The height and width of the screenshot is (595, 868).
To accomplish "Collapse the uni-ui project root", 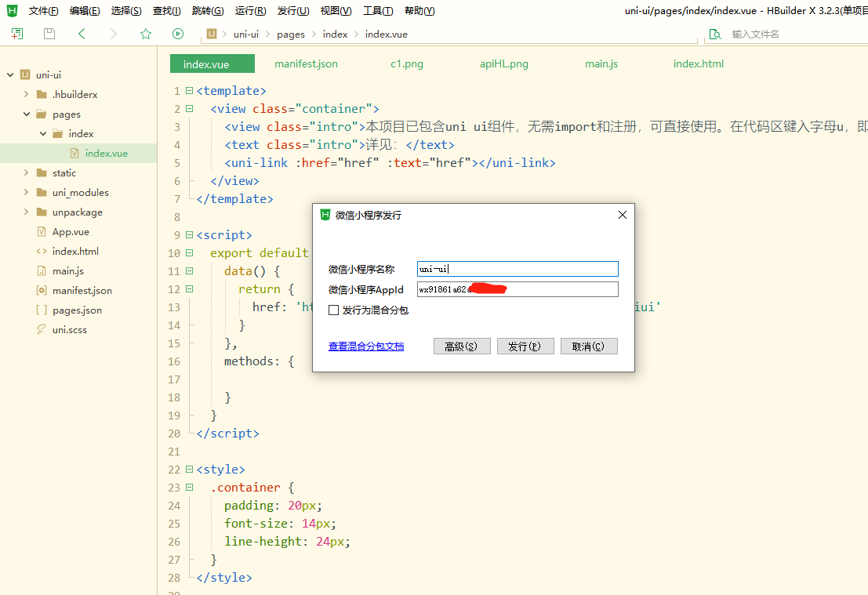I will pos(10,74).
